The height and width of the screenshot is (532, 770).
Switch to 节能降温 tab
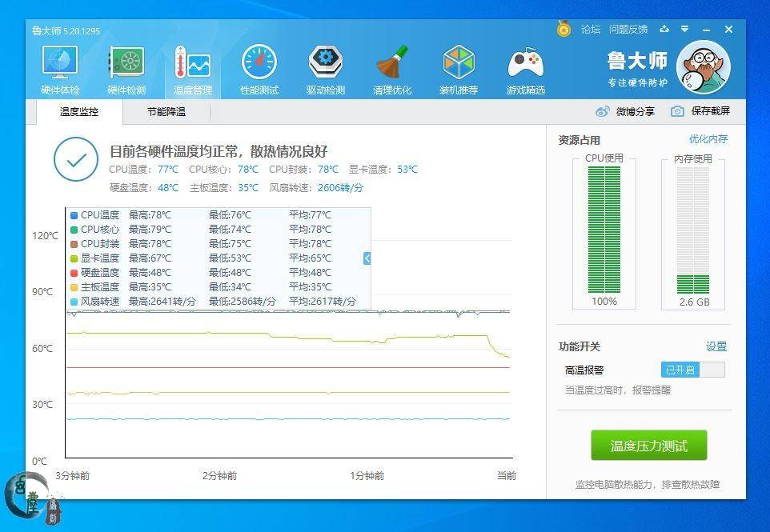point(166,112)
